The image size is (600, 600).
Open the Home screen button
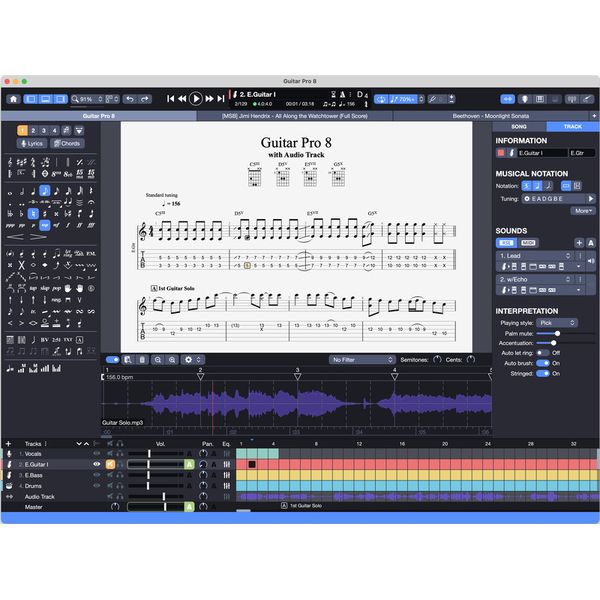pos(13,99)
